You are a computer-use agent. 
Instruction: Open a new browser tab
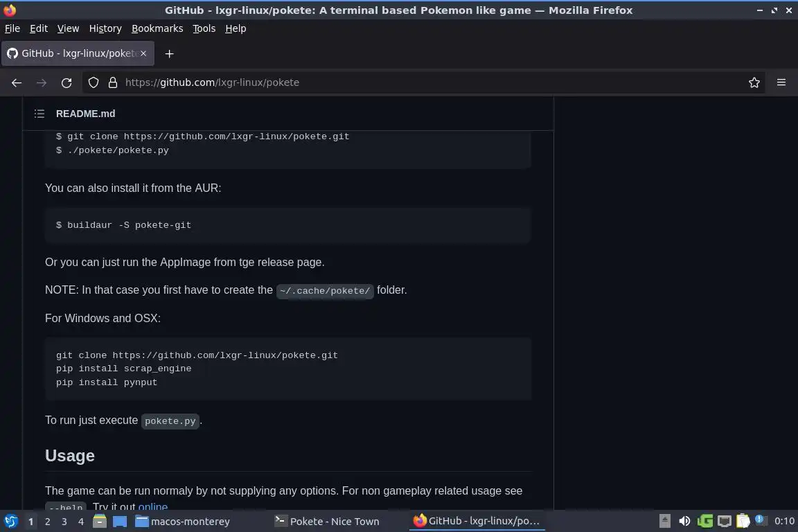pyautogui.click(x=170, y=53)
